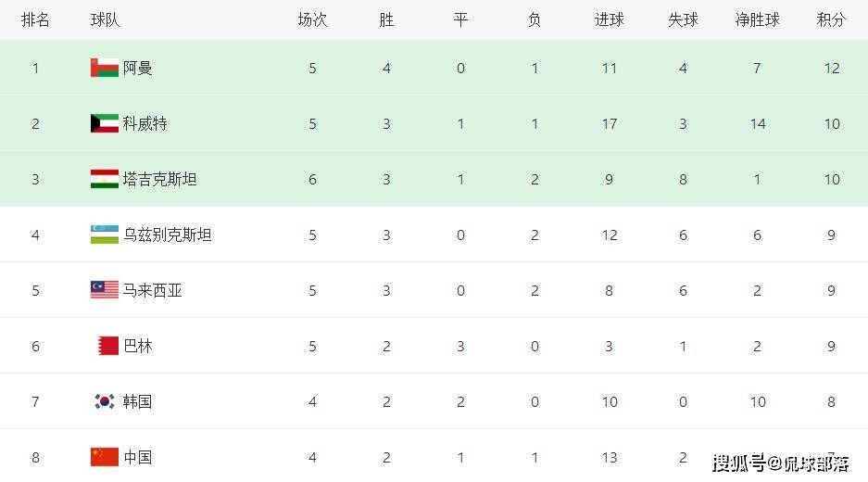Select the 积分 column header

tap(831, 20)
